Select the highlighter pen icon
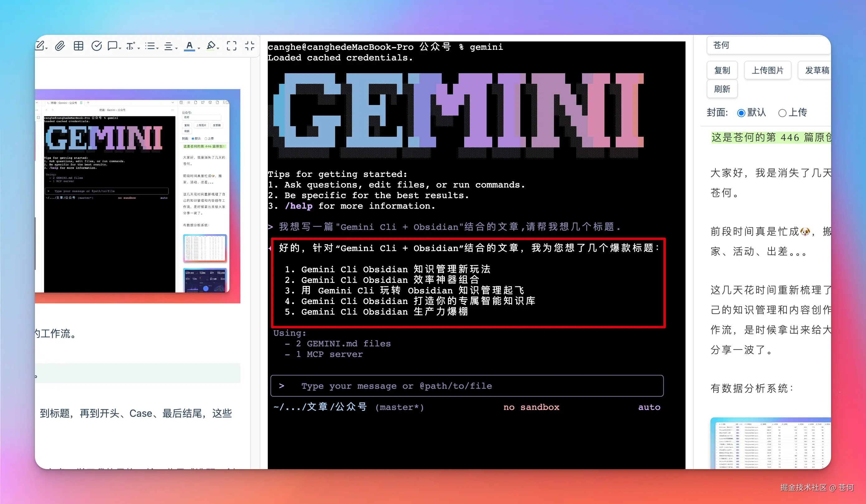 coord(211,46)
